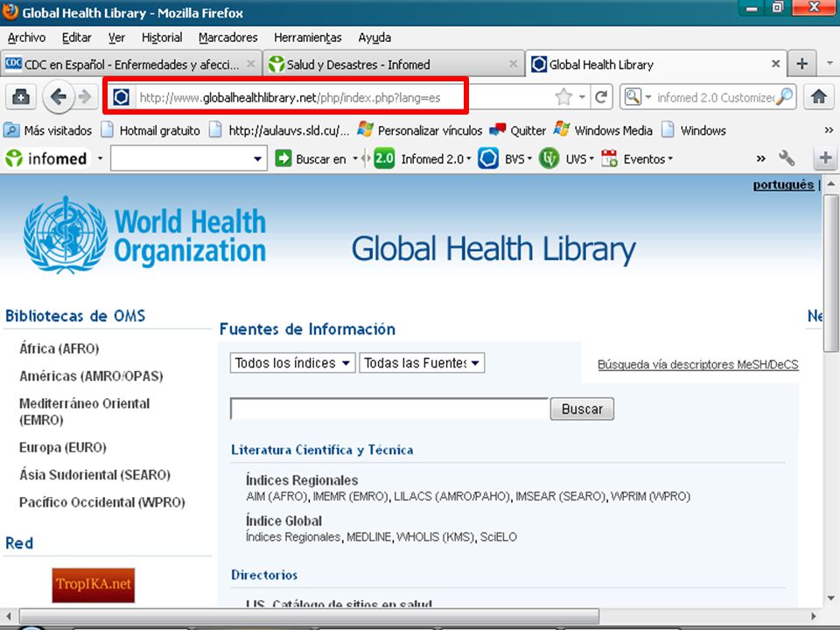Click the BVS blue hexagon icon
Screen dimensions: 840x630
click(487, 158)
